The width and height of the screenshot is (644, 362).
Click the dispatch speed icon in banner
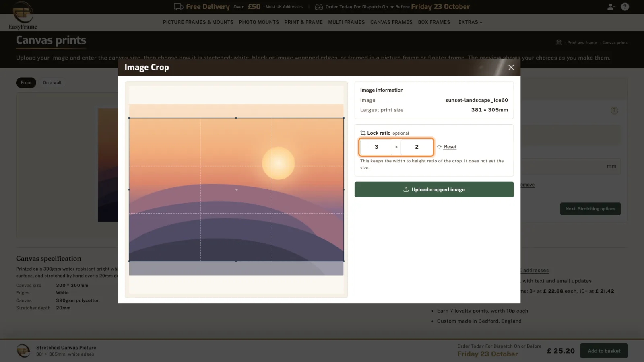(x=319, y=7)
